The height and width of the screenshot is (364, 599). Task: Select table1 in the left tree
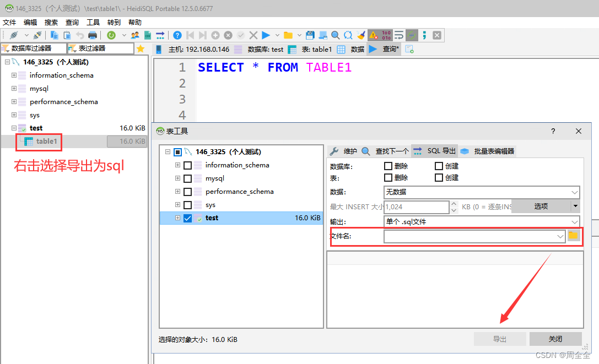click(47, 142)
